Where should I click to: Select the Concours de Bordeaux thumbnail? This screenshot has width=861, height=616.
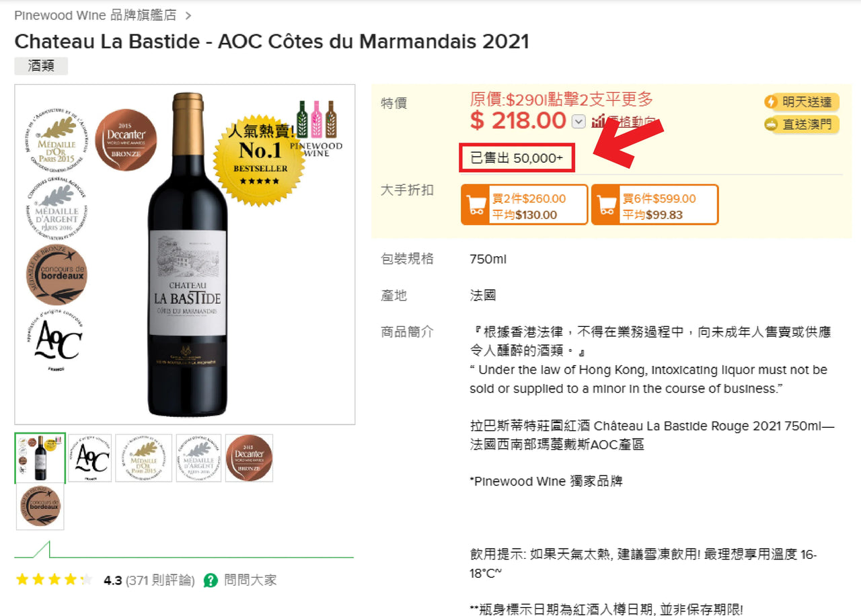(x=40, y=506)
